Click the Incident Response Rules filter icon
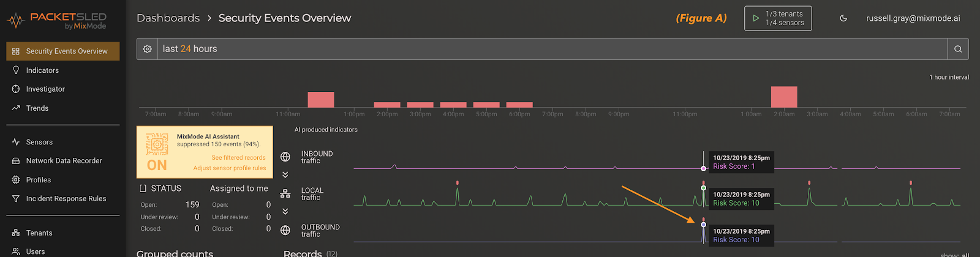Screen dimensions: 980x257 coord(16,199)
